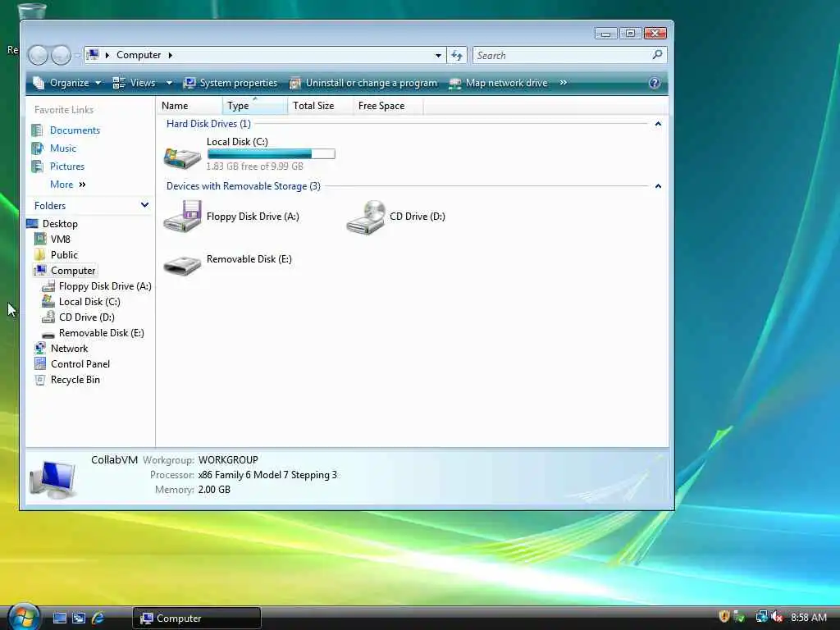This screenshot has height=630, width=840.
Task: Click Show Desktop quick launch icon
Action: tap(59, 619)
